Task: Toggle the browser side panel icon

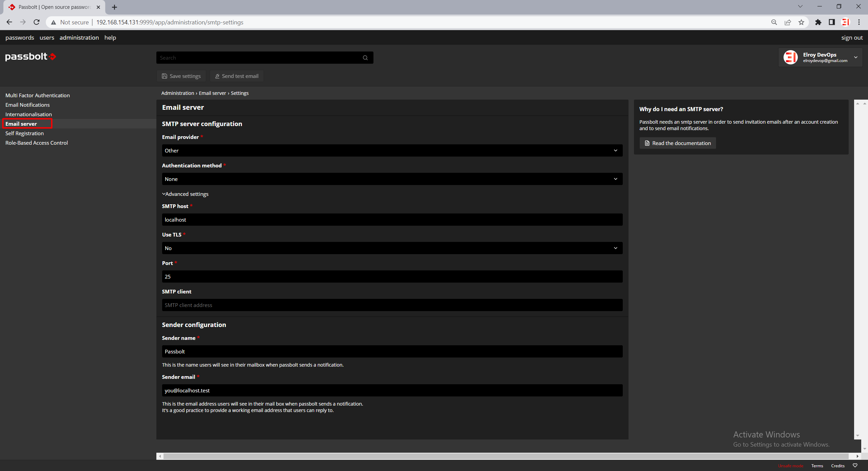Action: click(832, 22)
